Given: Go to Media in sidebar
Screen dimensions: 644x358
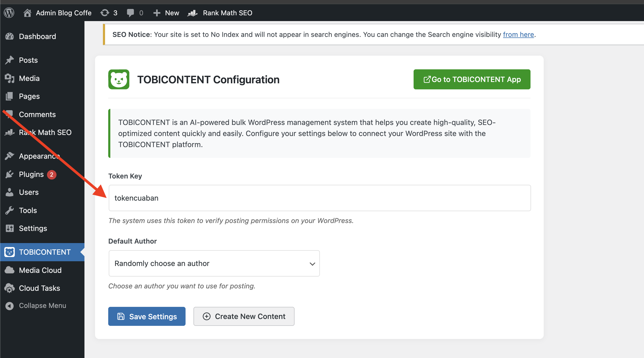Looking at the screenshot, I should pyautogui.click(x=42, y=78).
